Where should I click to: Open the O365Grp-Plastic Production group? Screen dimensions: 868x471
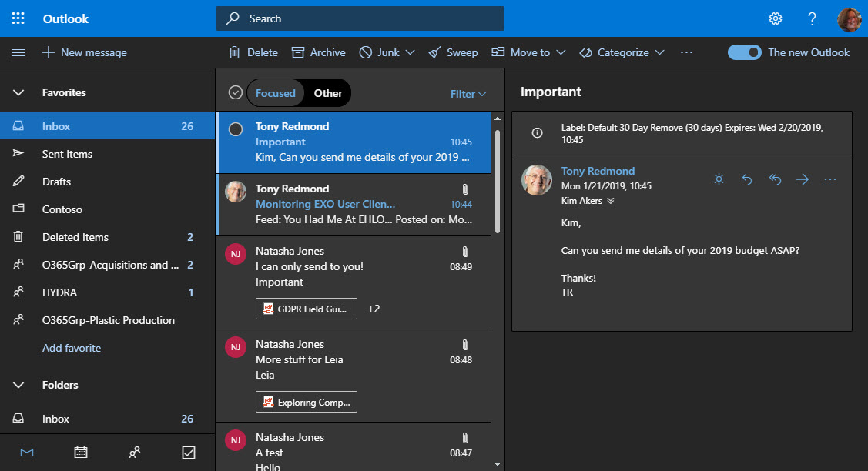pos(107,320)
